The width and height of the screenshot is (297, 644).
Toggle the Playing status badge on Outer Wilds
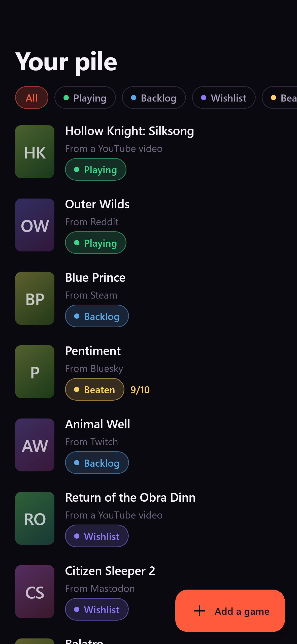point(96,243)
